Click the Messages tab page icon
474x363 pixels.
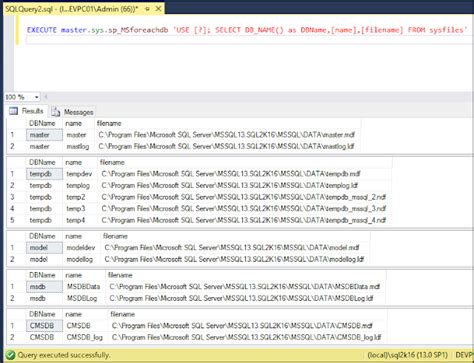pyautogui.click(x=56, y=112)
